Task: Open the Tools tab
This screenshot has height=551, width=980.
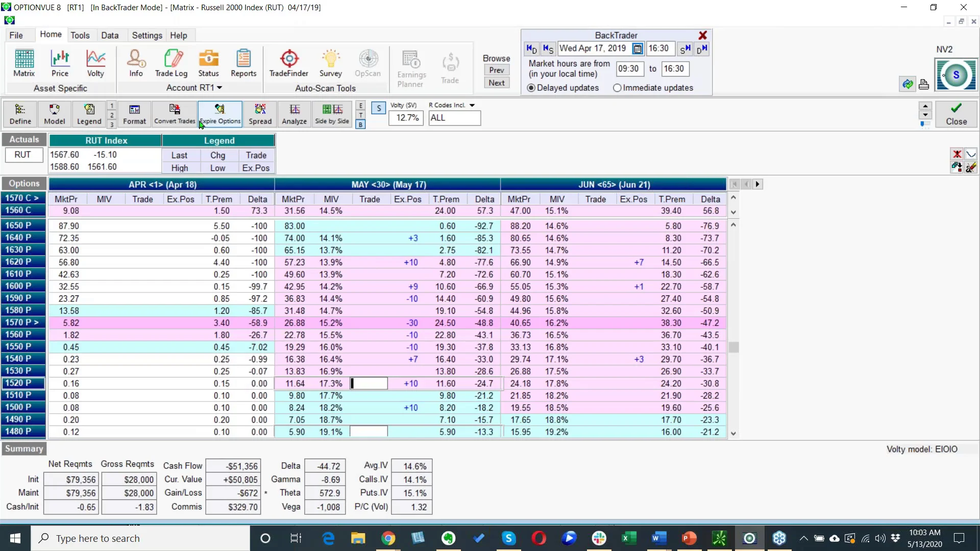Action: coord(80,35)
